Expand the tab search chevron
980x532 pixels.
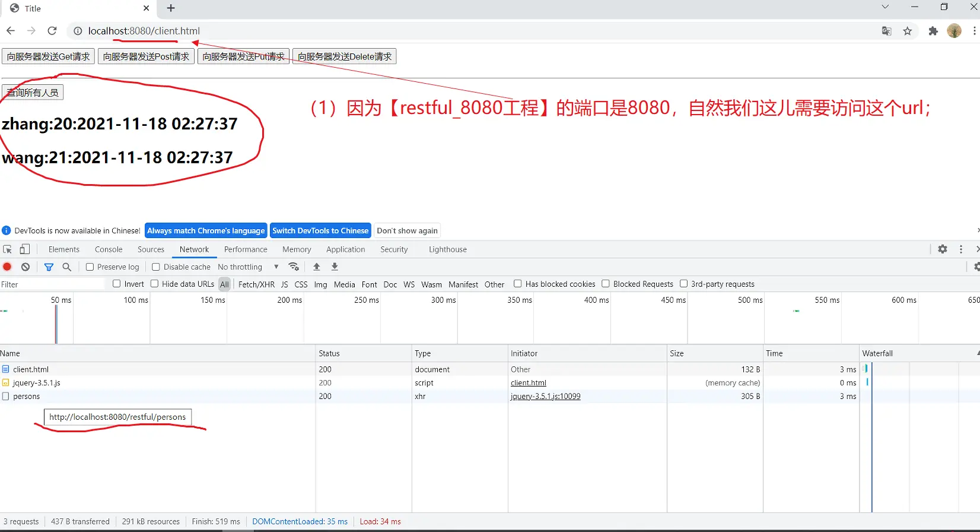pyautogui.click(x=884, y=8)
